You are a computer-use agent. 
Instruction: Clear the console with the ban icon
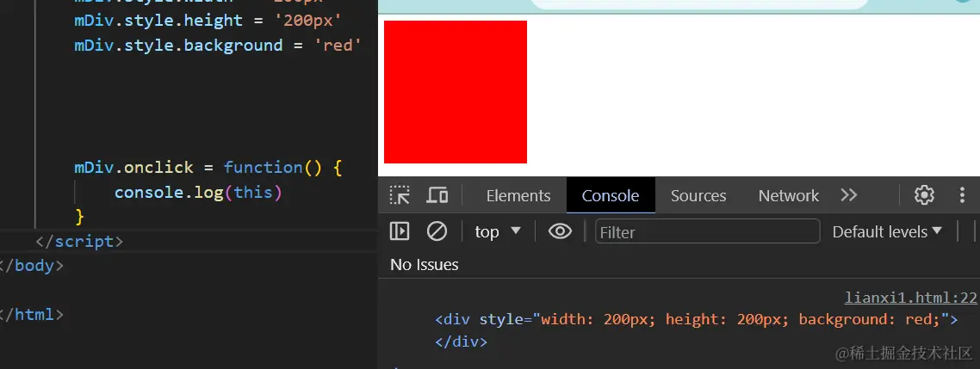click(437, 231)
